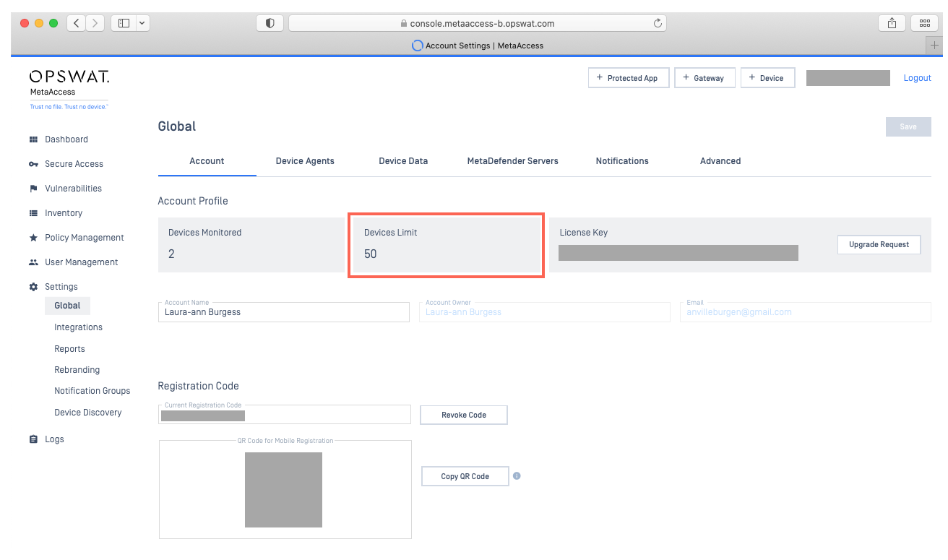948x560 pixels.
Task: Open the Advanced tab
Action: 720,161
